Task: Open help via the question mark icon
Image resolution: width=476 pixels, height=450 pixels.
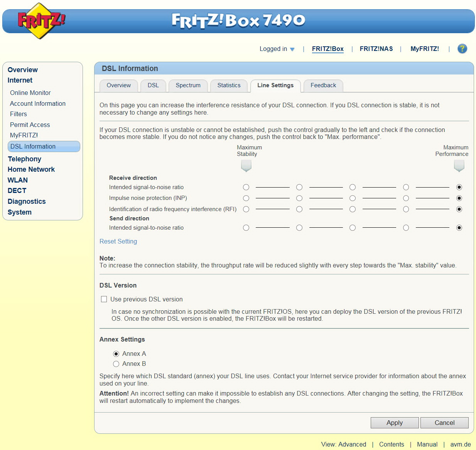Action: pos(462,49)
